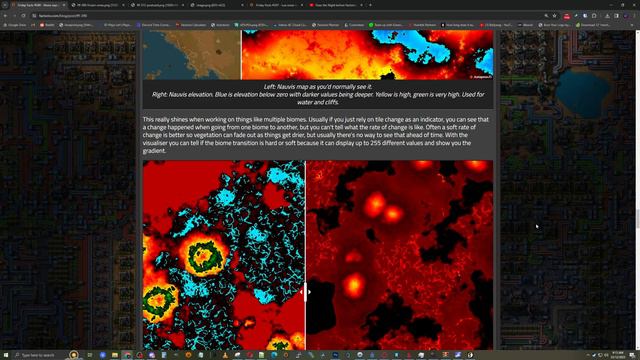Switch to the YouTube tab
Viewport: 640px width, 360px height.
click(336, 5)
